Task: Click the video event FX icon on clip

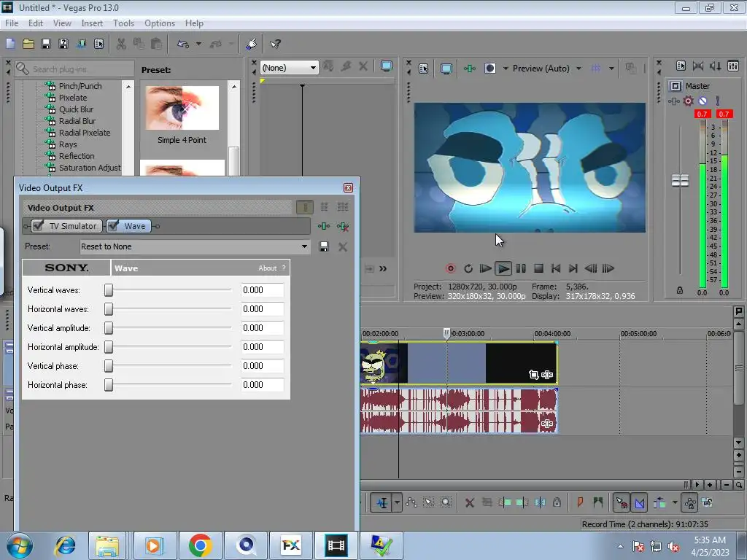Action: click(547, 375)
